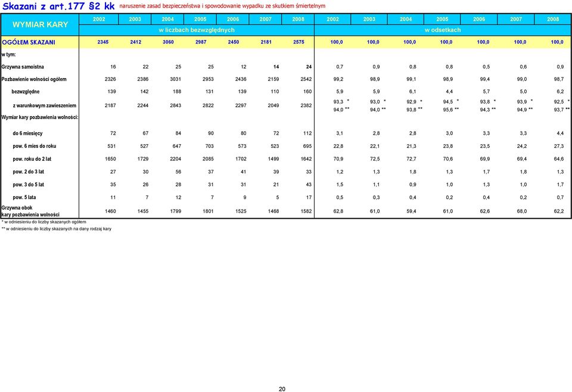This screenshot has width=572, height=392.
Task: Select the title 'Skazani z art.177 §2 kk'
Action: [58, 6]
